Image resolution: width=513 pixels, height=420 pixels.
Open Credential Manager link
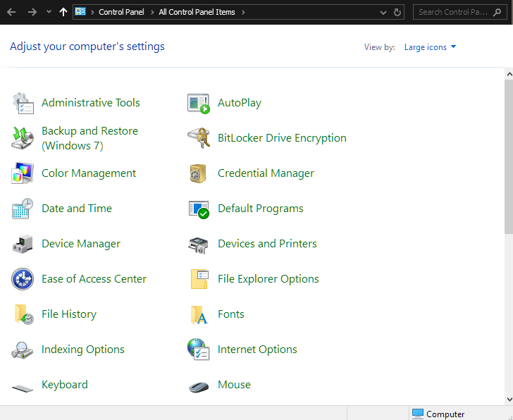pyautogui.click(x=266, y=173)
